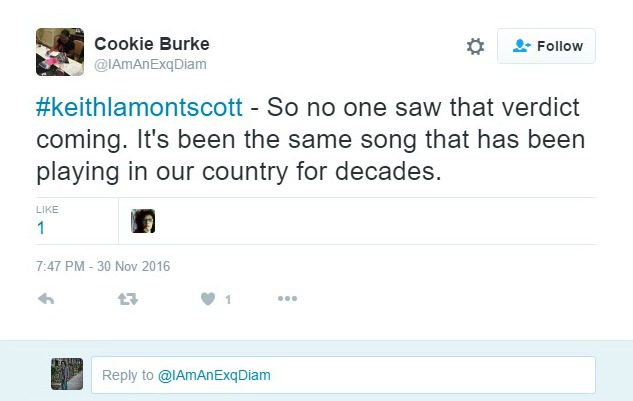The image size is (633, 401).
Task: View the LIKE 1 count list
Action: (41, 228)
